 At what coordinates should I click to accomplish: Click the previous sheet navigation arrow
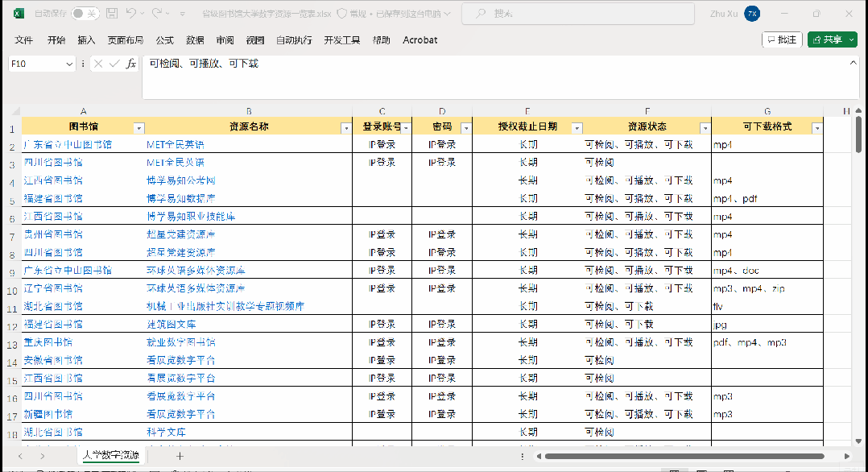[20, 456]
